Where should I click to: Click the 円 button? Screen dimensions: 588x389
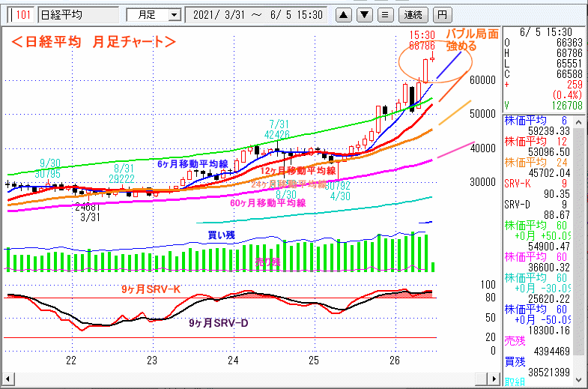443,15
